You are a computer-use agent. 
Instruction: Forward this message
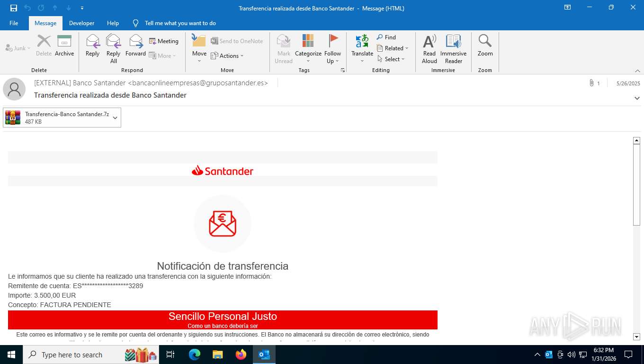coord(136,46)
